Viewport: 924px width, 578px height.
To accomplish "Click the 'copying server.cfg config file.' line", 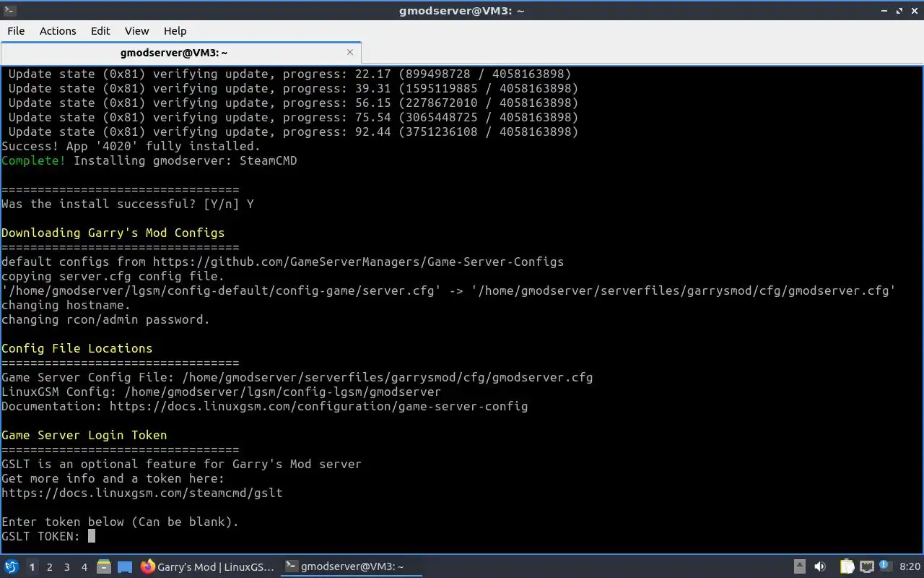I will coord(113,276).
